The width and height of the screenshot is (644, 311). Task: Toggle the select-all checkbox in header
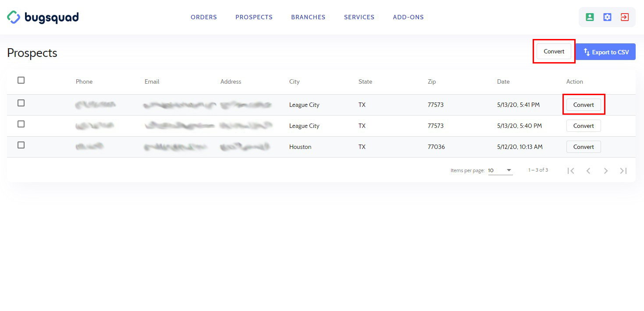coord(21,80)
